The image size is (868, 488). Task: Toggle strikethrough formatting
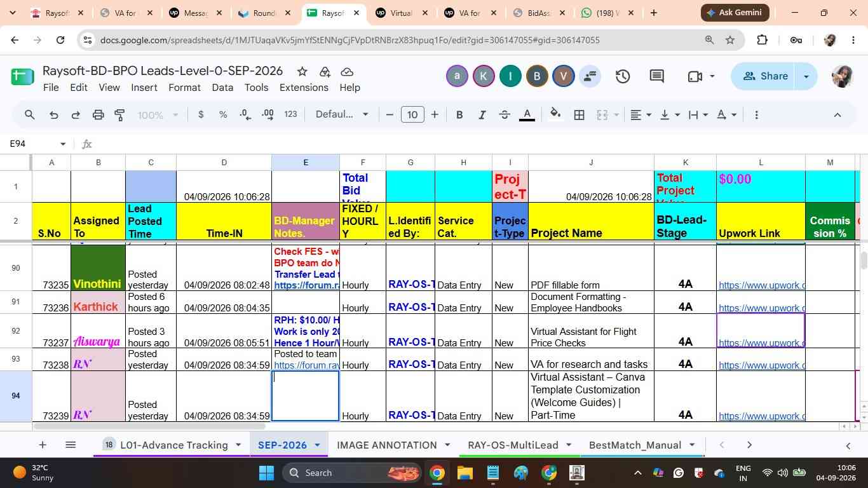[x=505, y=115]
